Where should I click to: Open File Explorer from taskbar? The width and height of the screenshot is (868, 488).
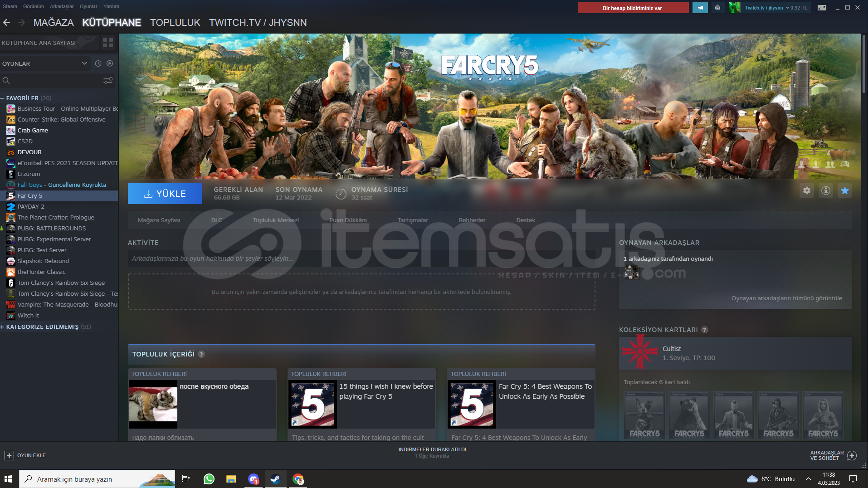pos(231,479)
